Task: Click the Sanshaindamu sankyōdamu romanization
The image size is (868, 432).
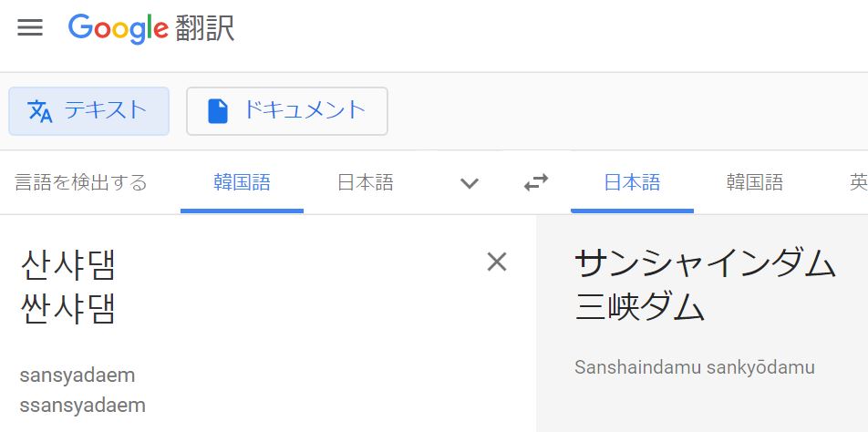Action: click(695, 367)
